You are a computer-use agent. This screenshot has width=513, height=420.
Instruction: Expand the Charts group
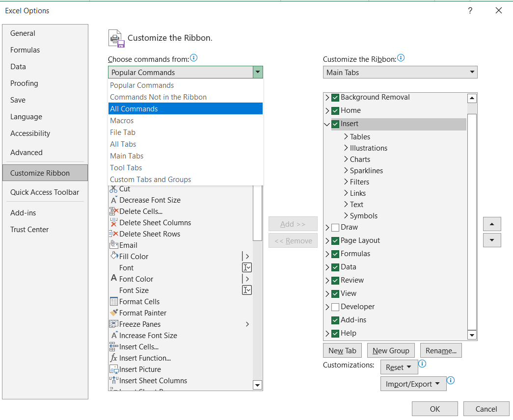pyautogui.click(x=346, y=159)
